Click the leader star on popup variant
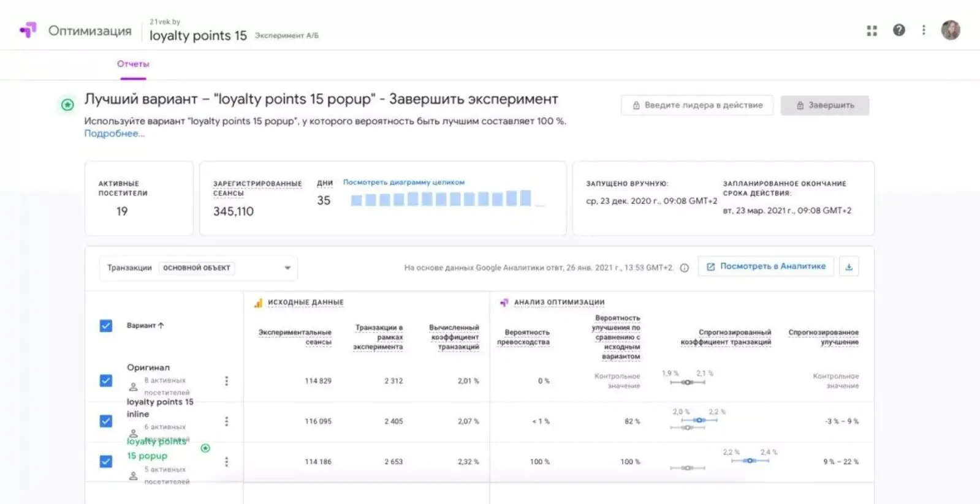The height and width of the screenshot is (504, 980). click(205, 448)
